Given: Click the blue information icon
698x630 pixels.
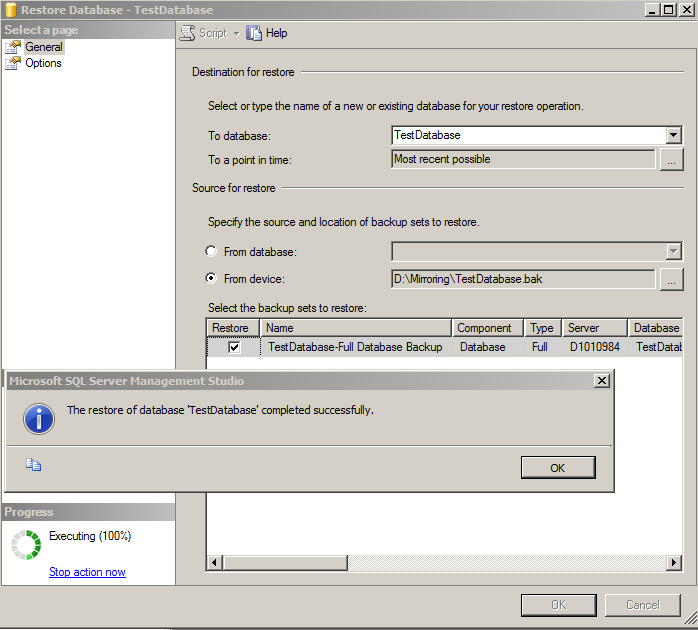Looking at the screenshot, I should pos(39,419).
